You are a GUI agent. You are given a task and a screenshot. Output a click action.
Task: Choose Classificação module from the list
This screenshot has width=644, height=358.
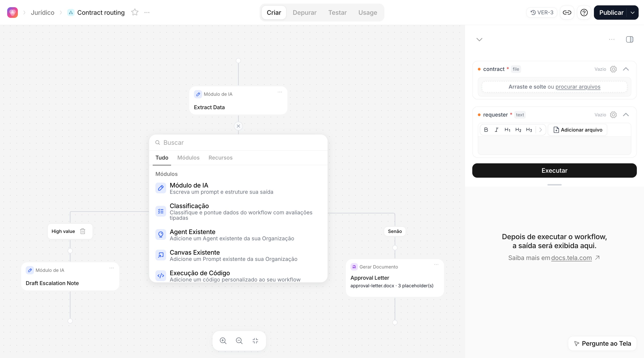[x=238, y=212]
